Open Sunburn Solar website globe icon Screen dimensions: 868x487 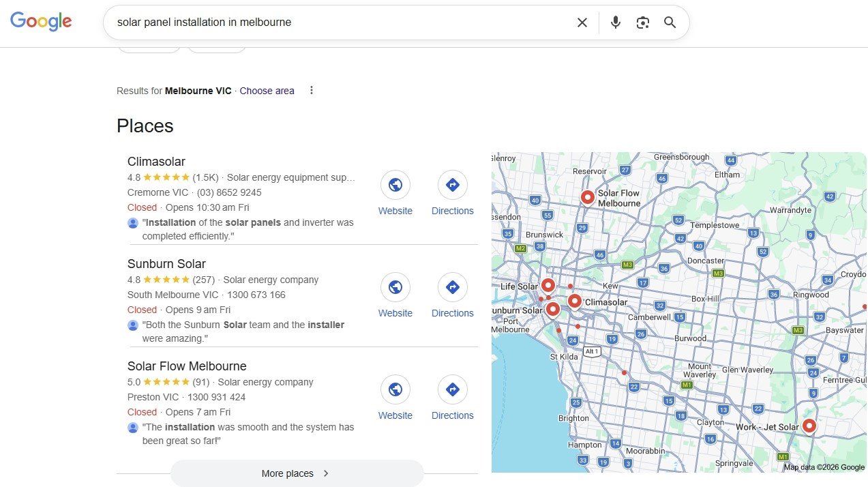395,287
